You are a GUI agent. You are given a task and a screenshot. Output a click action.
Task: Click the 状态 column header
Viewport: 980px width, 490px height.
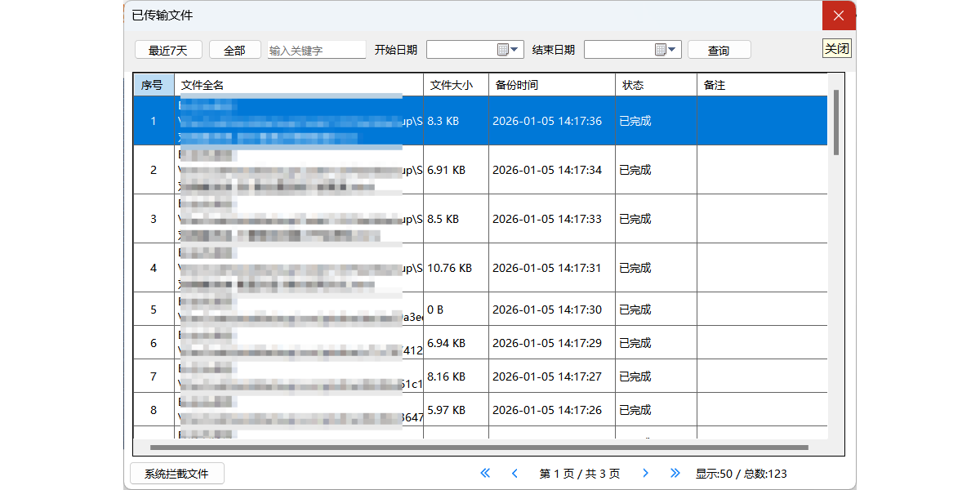coord(655,85)
